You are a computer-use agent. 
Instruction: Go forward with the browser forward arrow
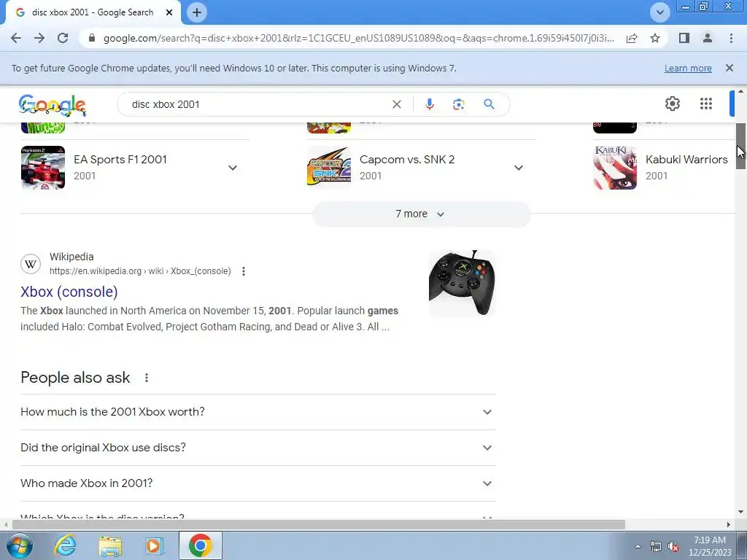39,38
